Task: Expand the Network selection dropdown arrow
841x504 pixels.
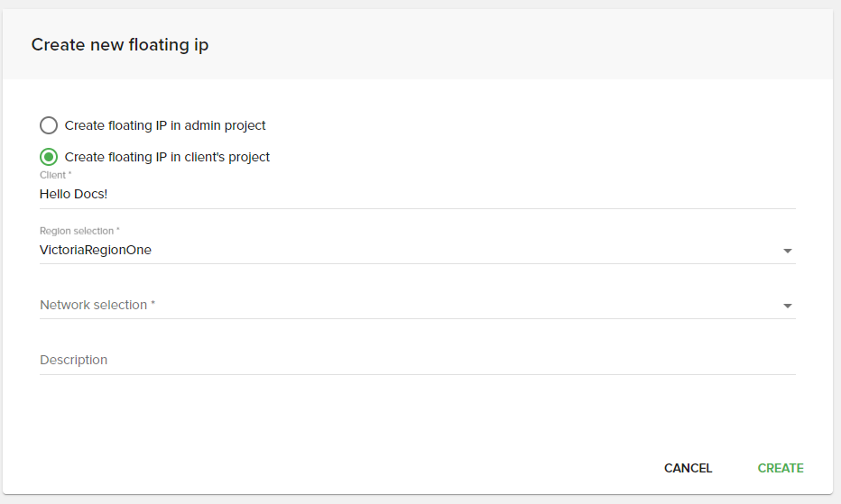Action: point(788,306)
